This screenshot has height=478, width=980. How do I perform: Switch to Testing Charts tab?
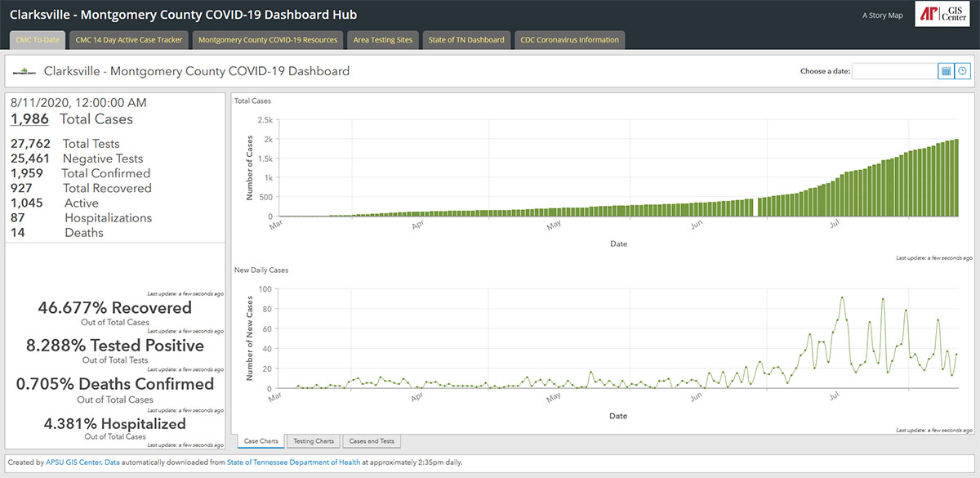tap(314, 441)
